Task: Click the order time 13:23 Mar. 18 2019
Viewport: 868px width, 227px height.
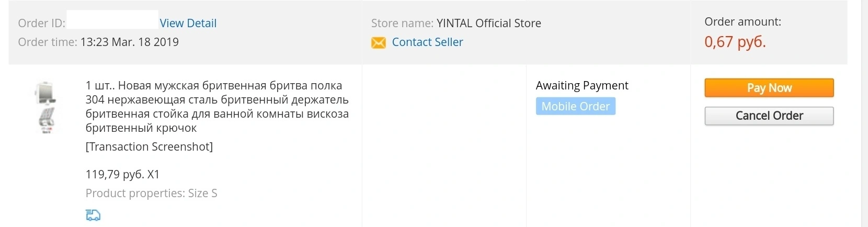Action: tap(129, 42)
